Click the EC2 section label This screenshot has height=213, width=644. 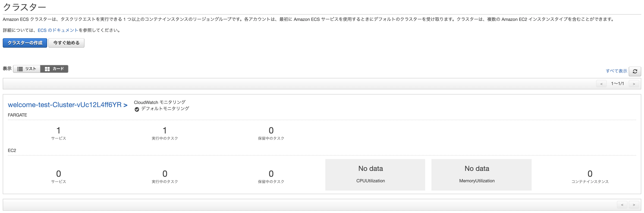(12, 150)
